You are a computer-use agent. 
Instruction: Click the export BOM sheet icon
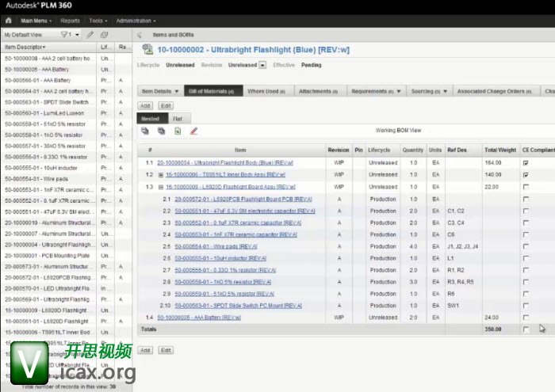point(178,131)
